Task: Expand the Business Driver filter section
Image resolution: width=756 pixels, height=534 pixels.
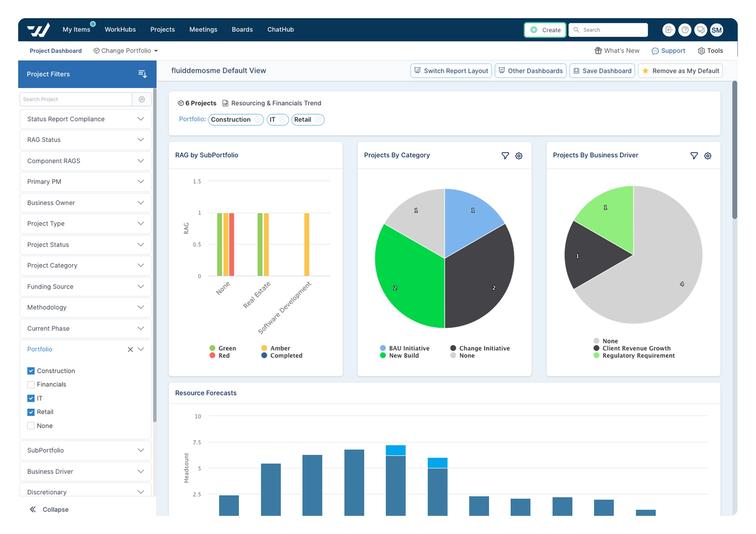Action: tap(85, 471)
